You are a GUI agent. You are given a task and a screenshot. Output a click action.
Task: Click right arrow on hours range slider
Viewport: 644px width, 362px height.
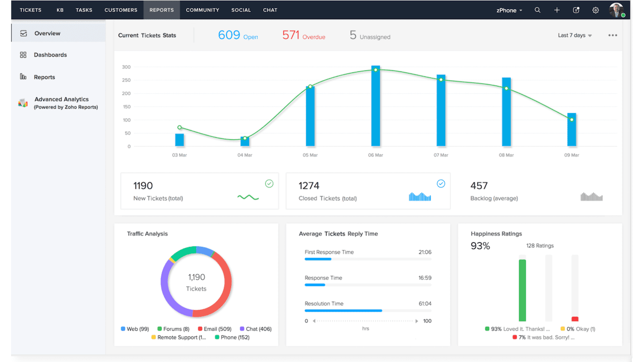point(417,321)
